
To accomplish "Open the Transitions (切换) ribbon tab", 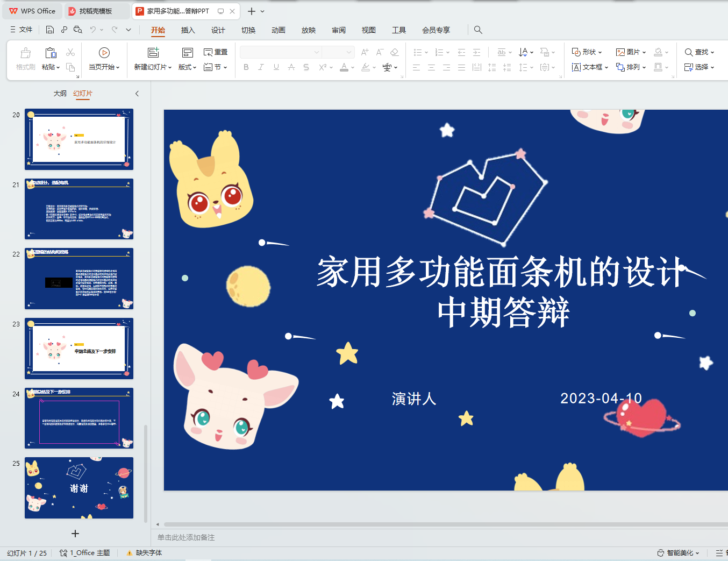I will (248, 30).
